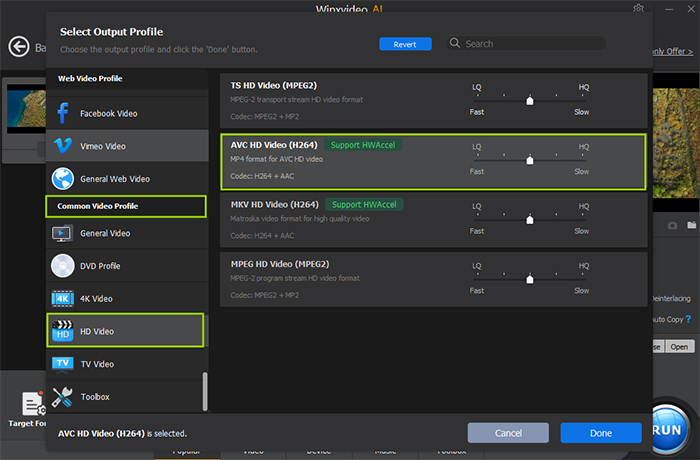This screenshot has height=460, width=700.
Task: Select the TV Video label
Action: coord(97,364)
